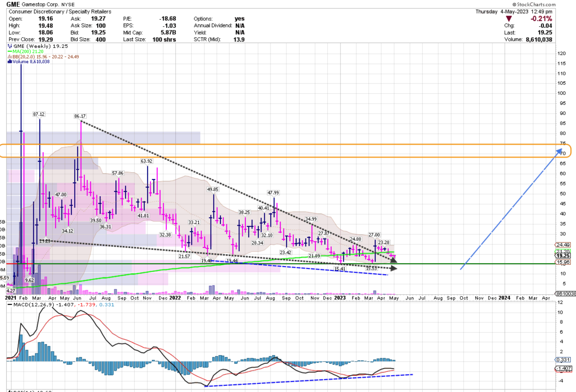The width and height of the screenshot is (576, 392).
Task: Click the Gamestop Corp. company name
Action: (x=41, y=5)
